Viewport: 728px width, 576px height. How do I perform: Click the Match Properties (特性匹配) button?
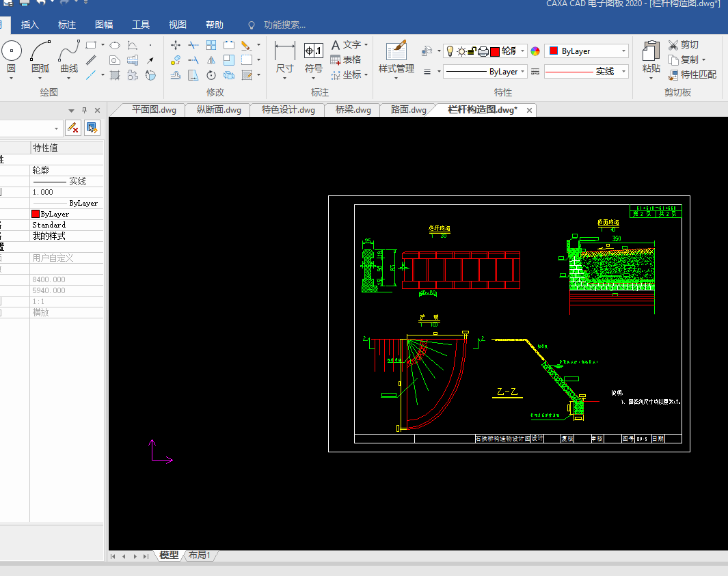(692, 74)
